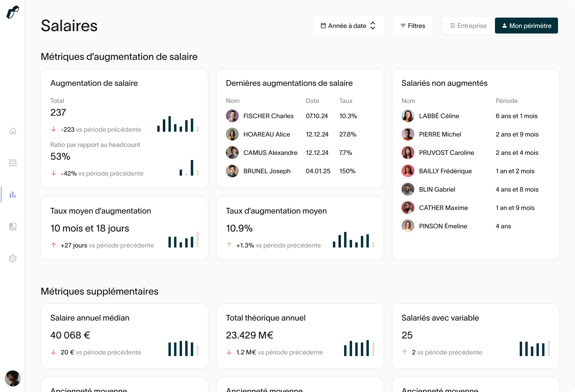Click PINSON Émeline's profile picture
The height and width of the screenshot is (392, 575).
(x=408, y=226)
